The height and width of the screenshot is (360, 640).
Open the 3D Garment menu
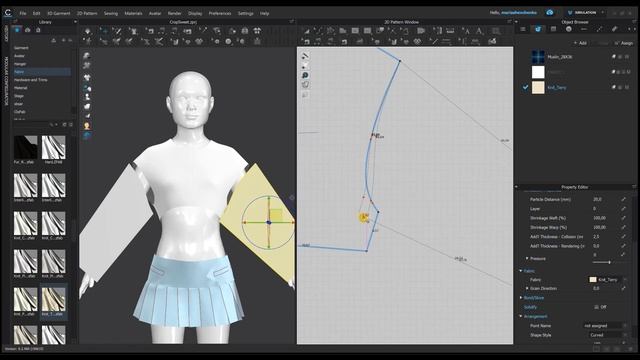point(59,13)
